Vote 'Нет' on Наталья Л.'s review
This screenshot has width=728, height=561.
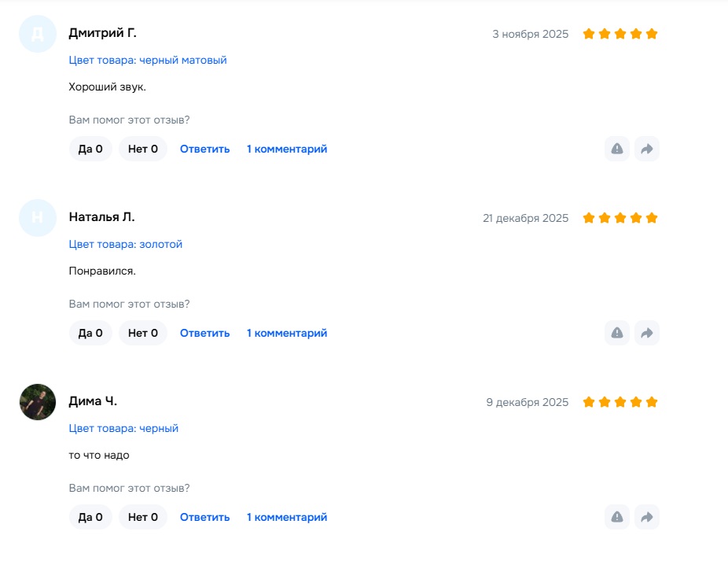[x=143, y=333]
